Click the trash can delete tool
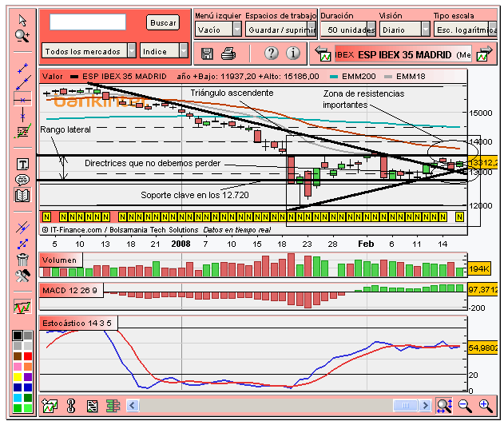504x425 pixels. 22,259
